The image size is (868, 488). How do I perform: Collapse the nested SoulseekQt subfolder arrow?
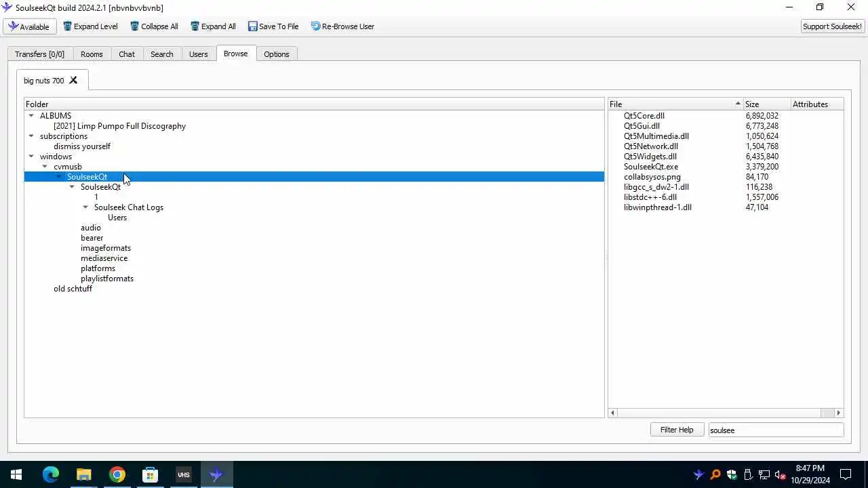72,187
